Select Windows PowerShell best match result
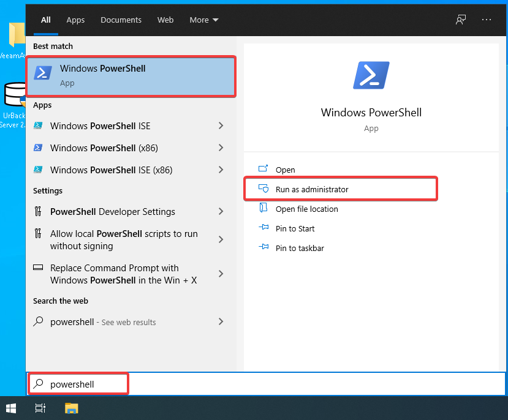The image size is (508, 420). 131,76
